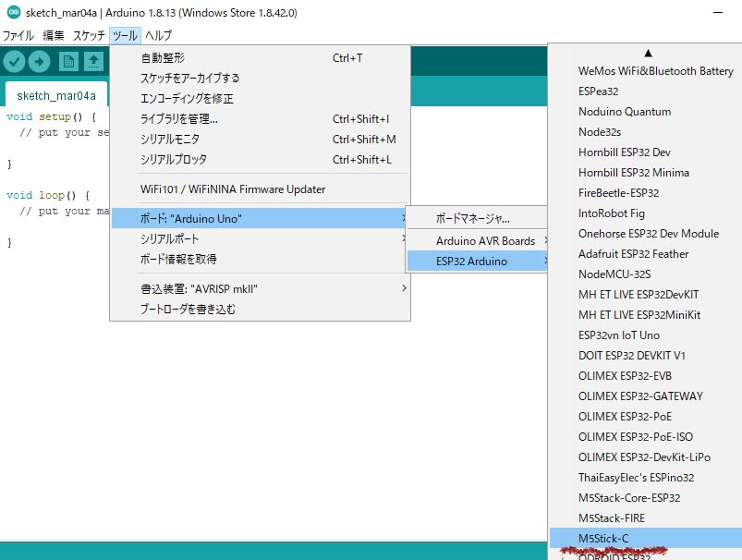Open ライブラリを管理...

[260, 119]
